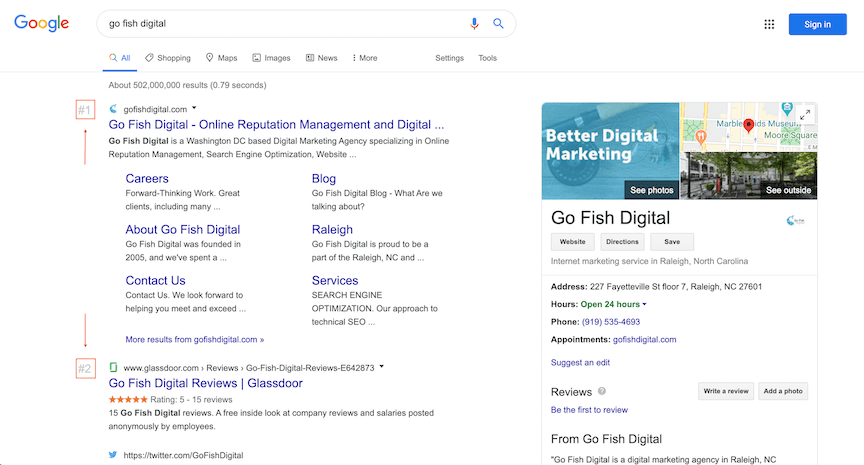Click phone number (919) 535-4693
864x465 pixels.
pos(611,322)
